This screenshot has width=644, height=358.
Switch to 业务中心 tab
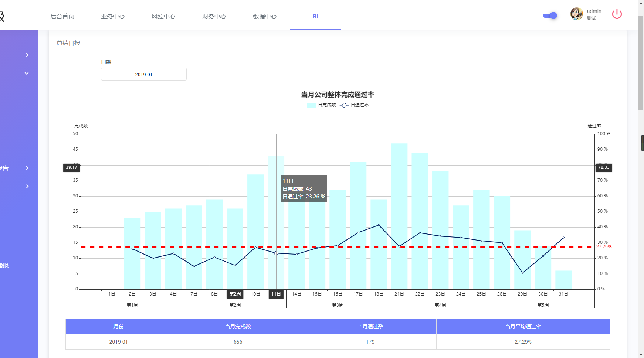(113, 16)
